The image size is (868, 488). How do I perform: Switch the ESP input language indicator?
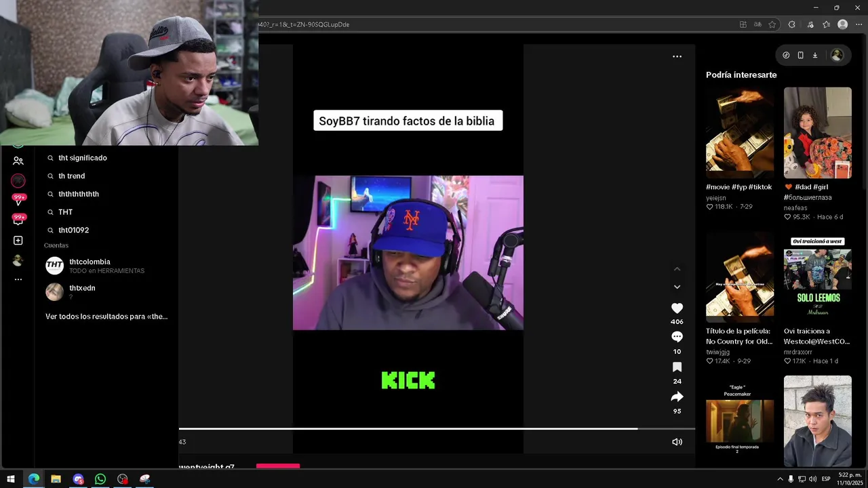point(826,479)
